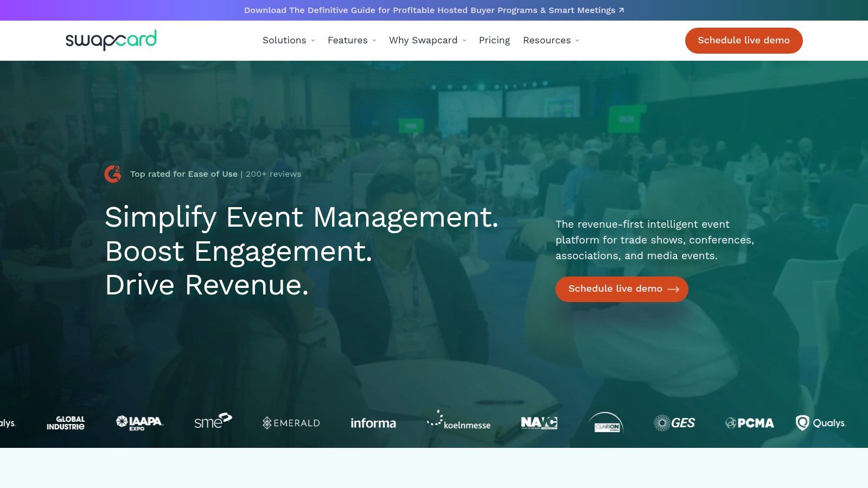868x488 pixels.
Task: Click the hero Schedule live demo button
Action: (x=622, y=289)
